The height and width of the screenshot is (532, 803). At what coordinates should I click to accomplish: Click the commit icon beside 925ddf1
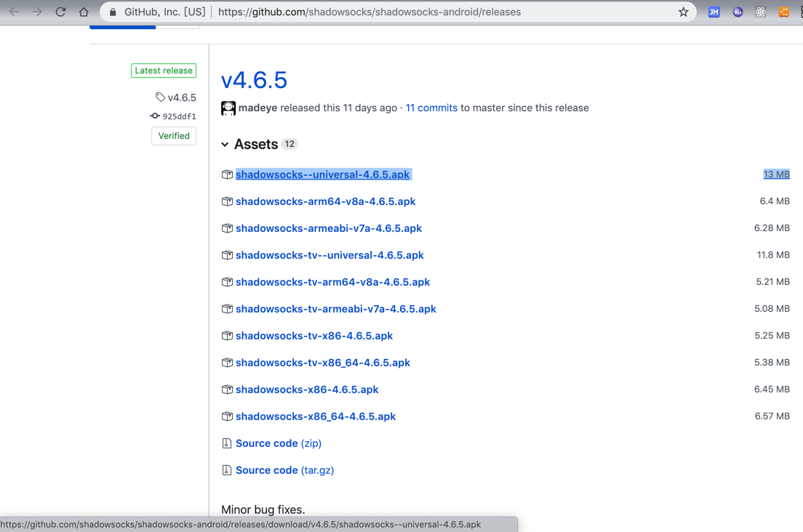pos(155,116)
